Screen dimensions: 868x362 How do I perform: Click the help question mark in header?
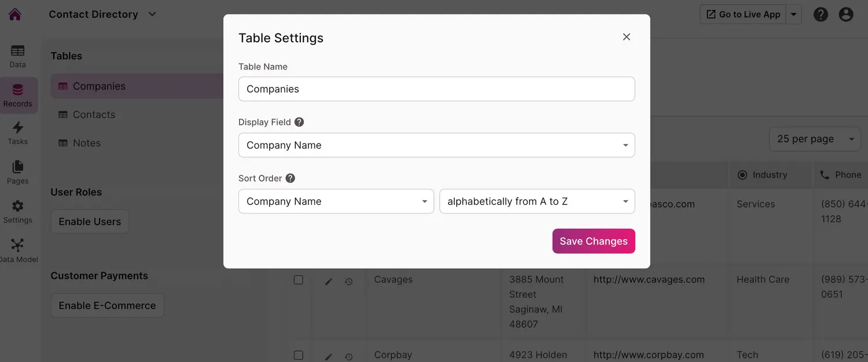coord(821,14)
